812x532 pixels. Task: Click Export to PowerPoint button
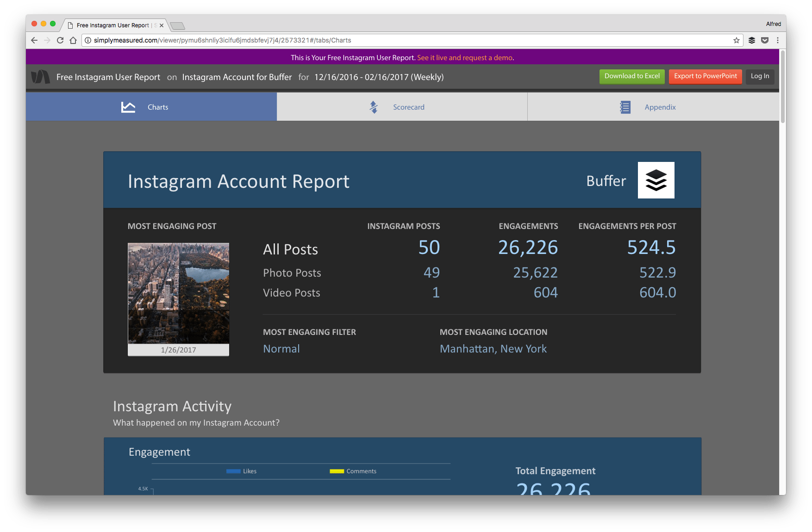click(706, 76)
